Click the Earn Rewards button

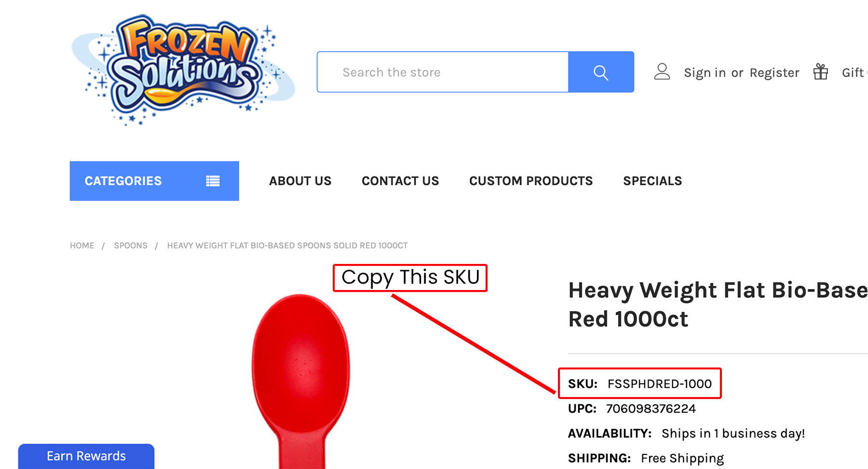coord(86,456)
